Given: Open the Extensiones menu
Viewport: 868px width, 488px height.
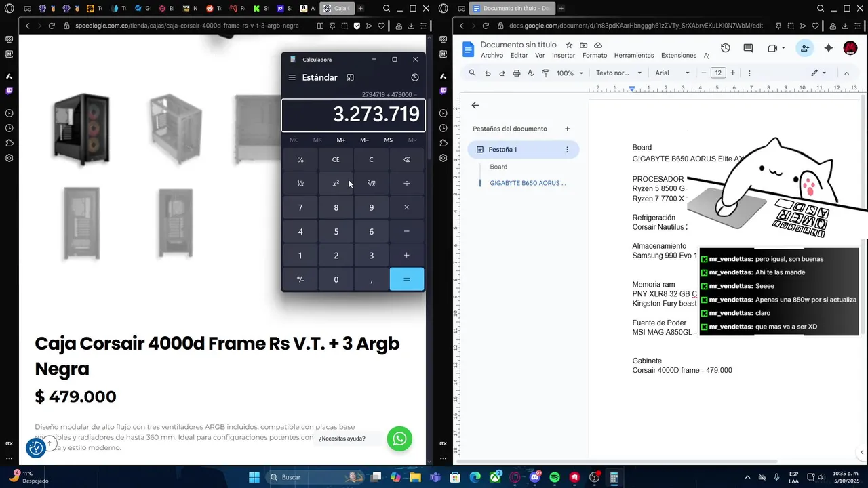Looking at the screenshot, I should (x=679, y=56).
